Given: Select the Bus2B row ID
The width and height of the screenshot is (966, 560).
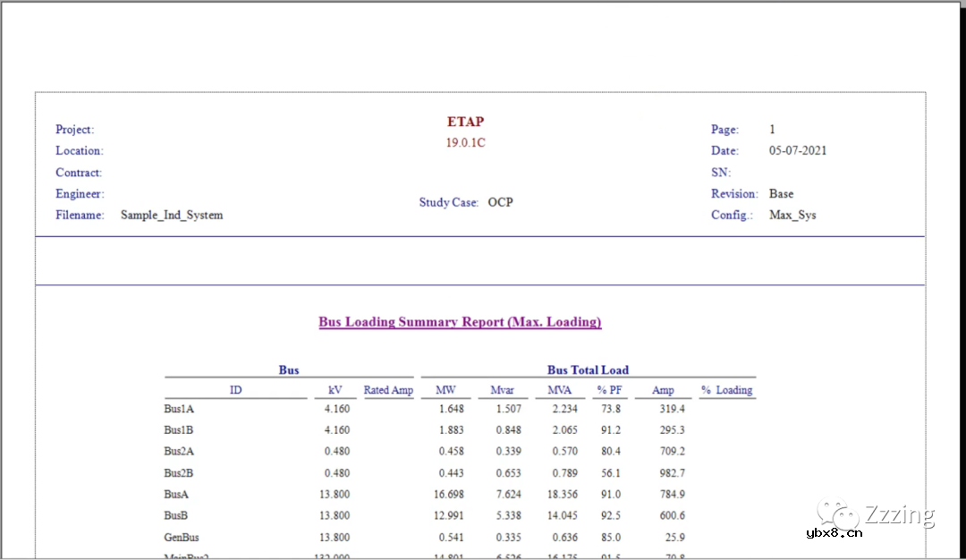Looking at the screenshot, I should (179, 473).
